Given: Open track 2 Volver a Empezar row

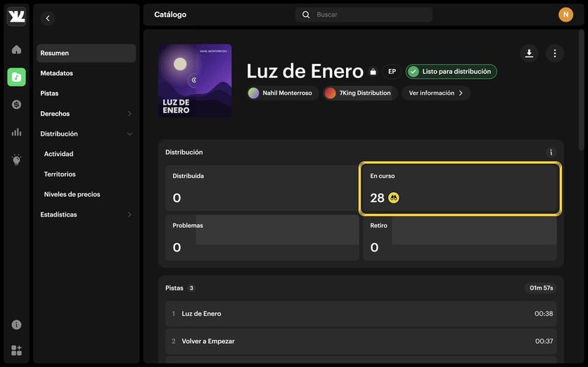Looking at the screenshot, I should pyautogui.click(x=361, y=342).
